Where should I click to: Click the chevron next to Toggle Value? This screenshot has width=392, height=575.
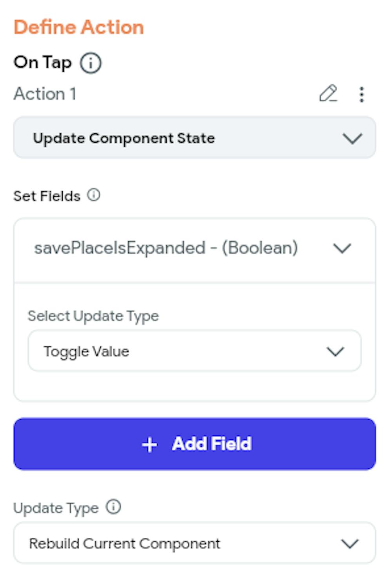(x=335, y=351)
